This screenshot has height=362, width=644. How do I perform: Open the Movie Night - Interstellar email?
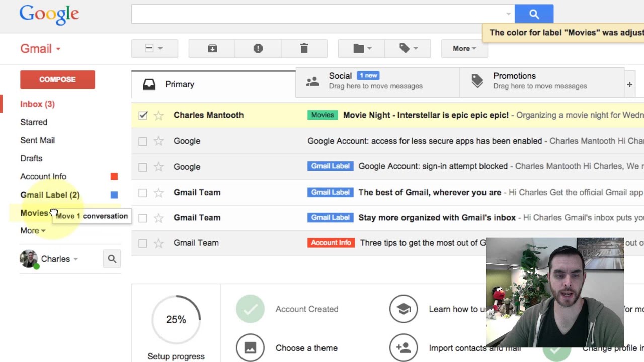(x=426, y=115)
